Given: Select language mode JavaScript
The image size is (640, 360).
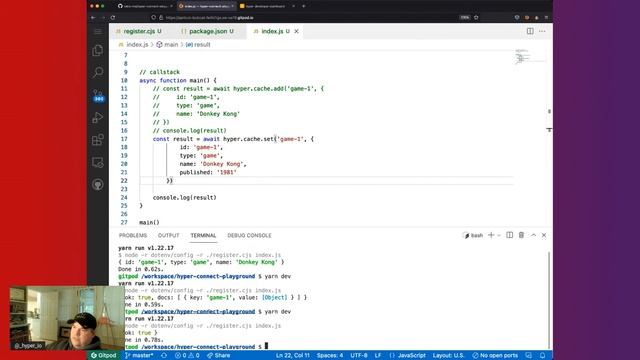Looking at the screenshot, I should pos(408,355).
